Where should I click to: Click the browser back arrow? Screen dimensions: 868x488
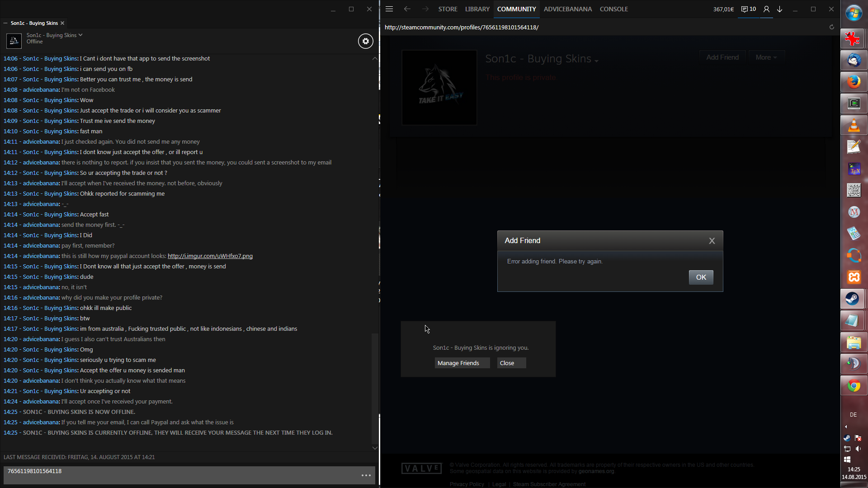click(407, 9)
